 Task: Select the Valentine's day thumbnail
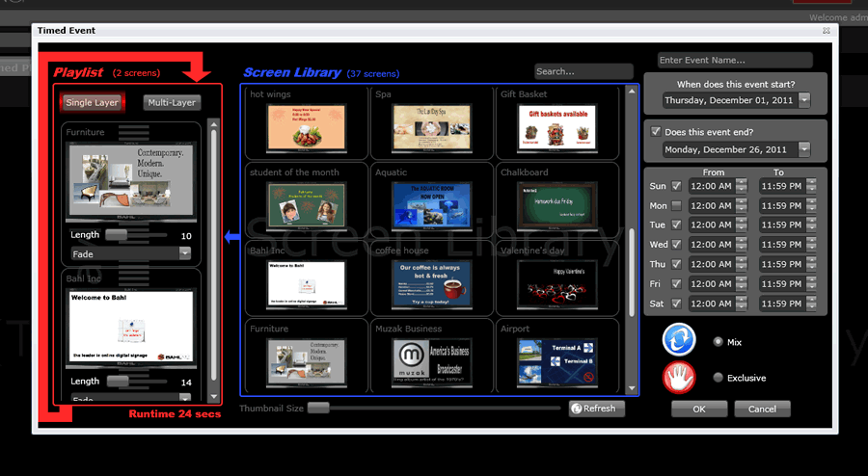557,284
